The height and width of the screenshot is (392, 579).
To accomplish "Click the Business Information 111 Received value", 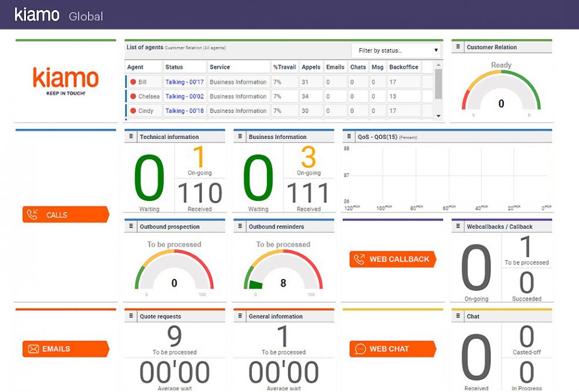I will [x=308, y=193].
